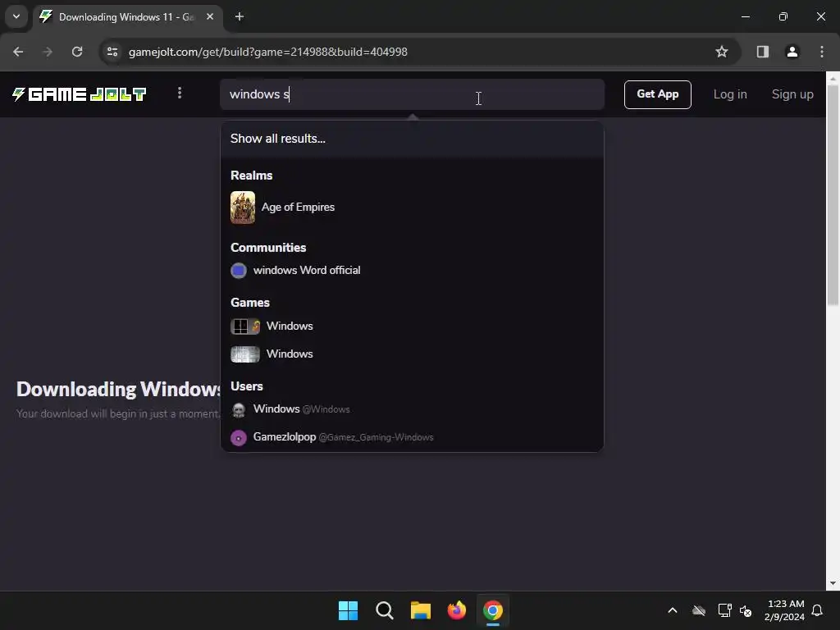This screenshot has height=630, width=840.
Task: Click the muted volume tray icon
Action: coord(746,610)
